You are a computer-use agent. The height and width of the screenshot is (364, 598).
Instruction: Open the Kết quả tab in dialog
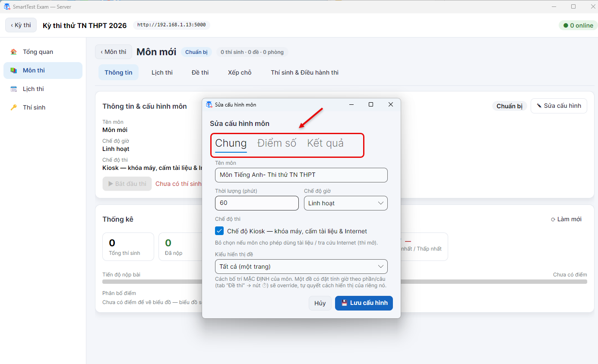326,143
